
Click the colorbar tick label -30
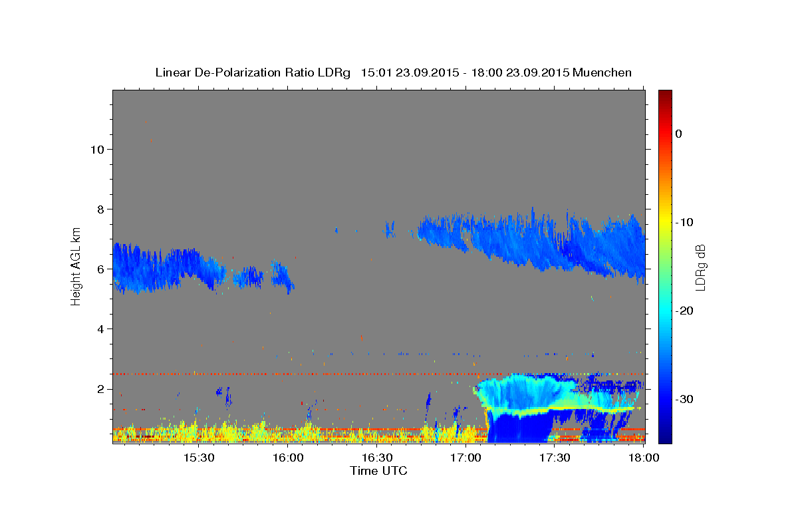point(684,399)
